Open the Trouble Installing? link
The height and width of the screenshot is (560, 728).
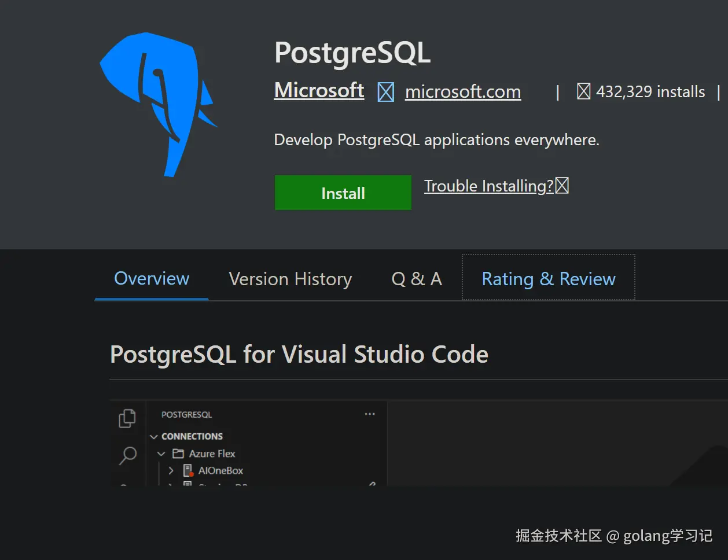coord(489,186)
